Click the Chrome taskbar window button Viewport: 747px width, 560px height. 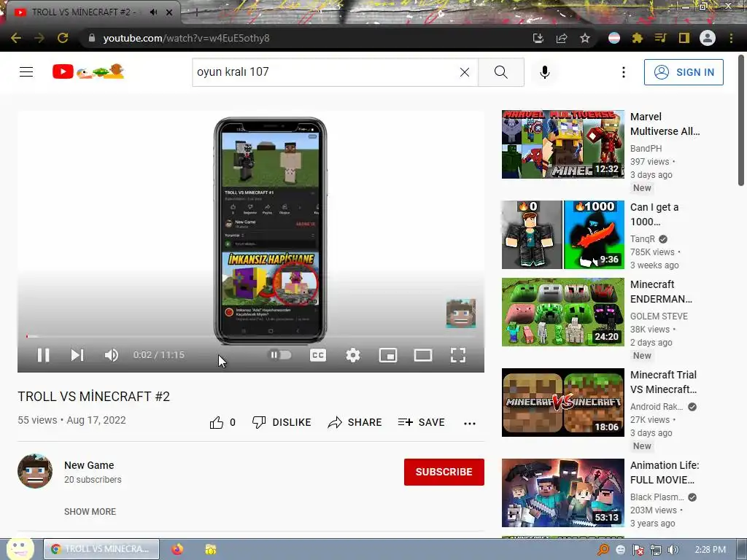coord(101,549)
